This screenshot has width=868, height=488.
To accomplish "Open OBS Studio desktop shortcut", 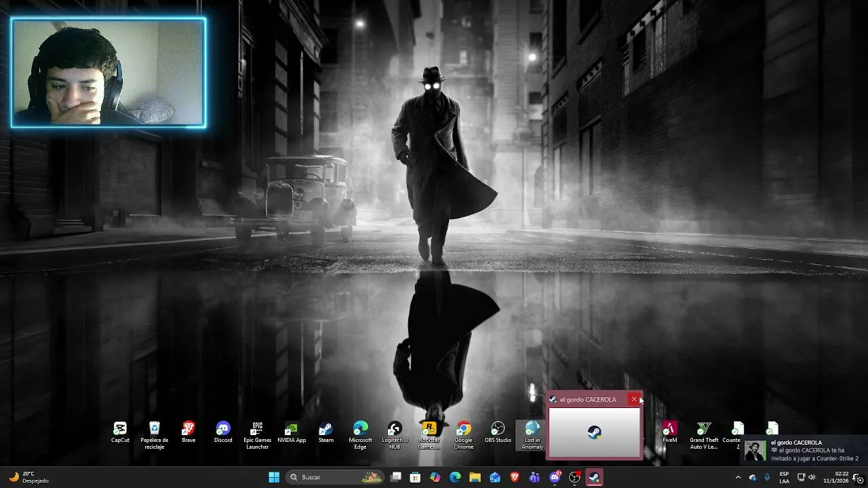I will [498, 432].
